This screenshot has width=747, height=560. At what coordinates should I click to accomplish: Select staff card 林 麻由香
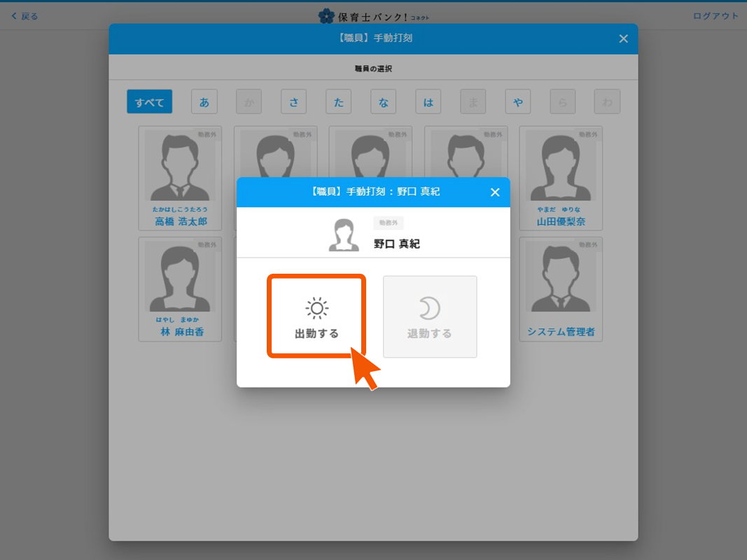pos(180,288)
